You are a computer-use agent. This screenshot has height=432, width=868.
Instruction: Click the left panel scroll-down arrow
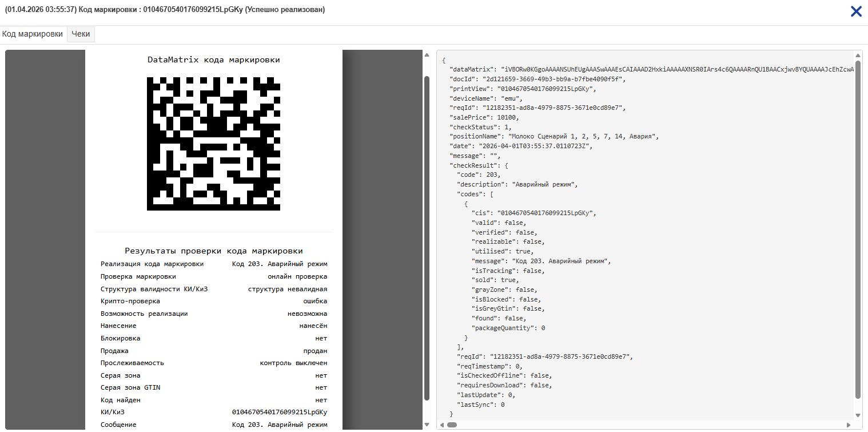[426, 424]
